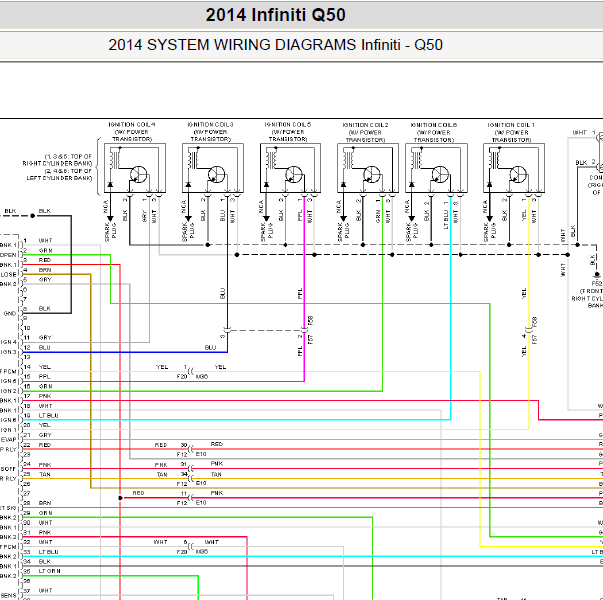Click pin 3 RED label on the connector

click(45, 260)
